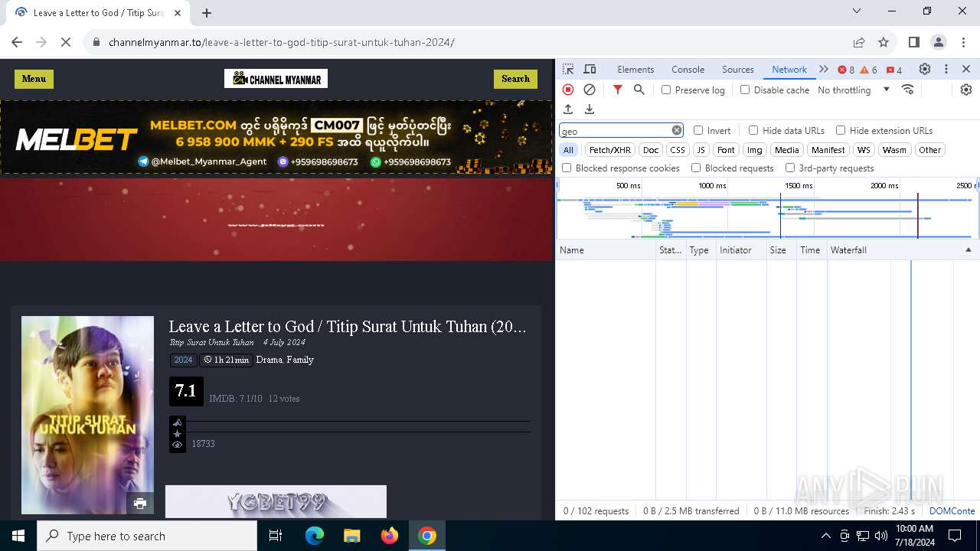Export HAR with the download arrow

click(590, 109)
